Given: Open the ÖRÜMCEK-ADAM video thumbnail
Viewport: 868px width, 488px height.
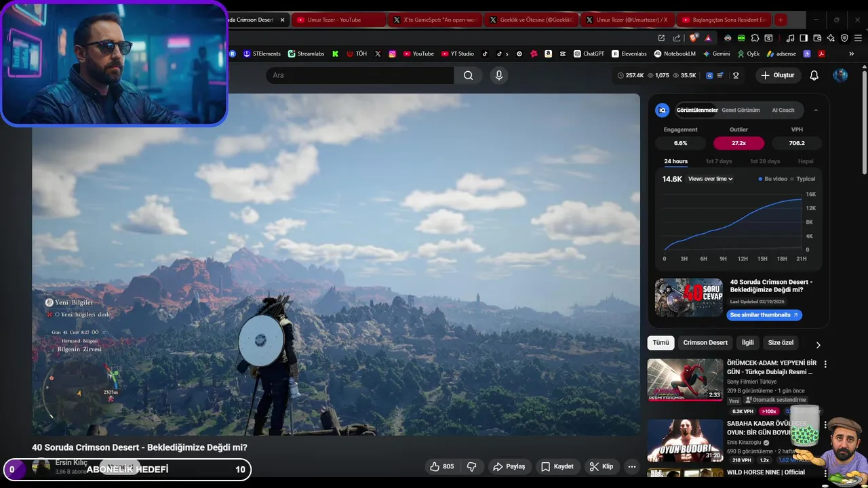Looking at the screenshot, I should 685,380.
